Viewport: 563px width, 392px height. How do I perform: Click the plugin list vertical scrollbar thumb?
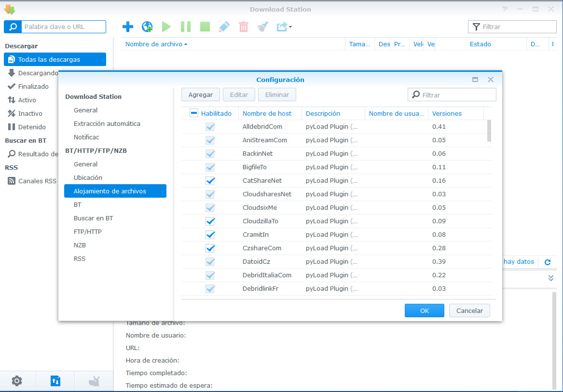click(x=489, y=131)
